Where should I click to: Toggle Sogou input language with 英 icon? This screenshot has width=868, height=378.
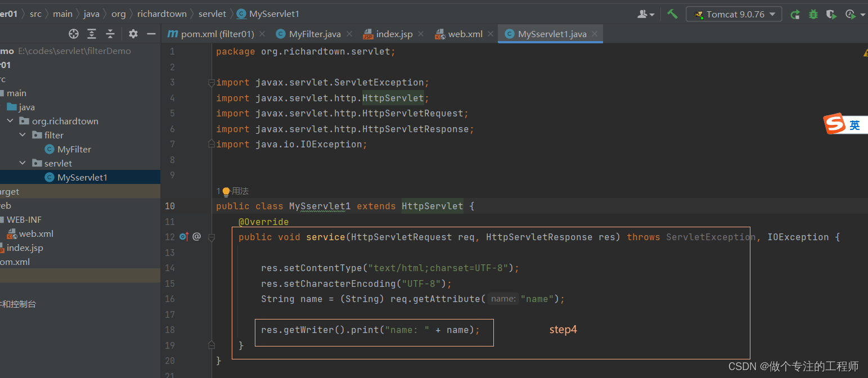pos(854,124)
